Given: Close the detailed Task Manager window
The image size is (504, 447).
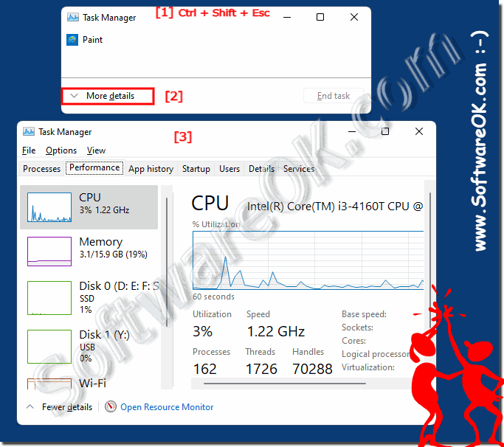Looking at the screenshot, I should (419, 131).
